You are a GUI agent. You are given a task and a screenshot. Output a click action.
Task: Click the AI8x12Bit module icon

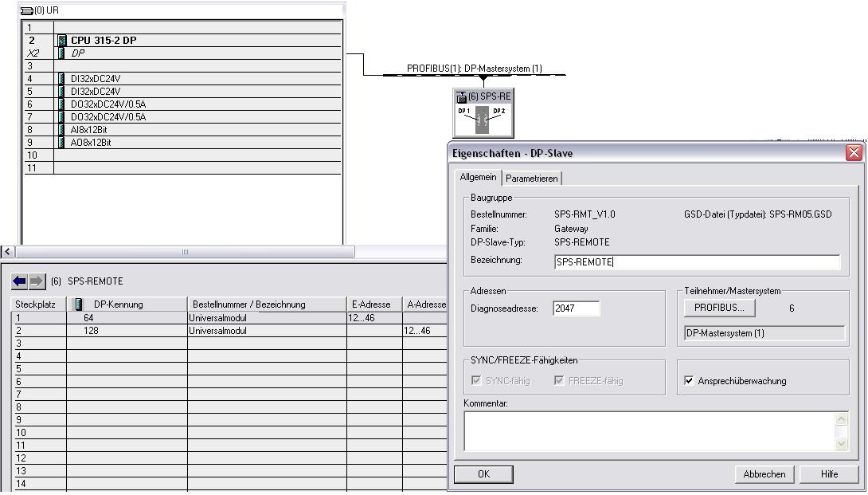61,130
